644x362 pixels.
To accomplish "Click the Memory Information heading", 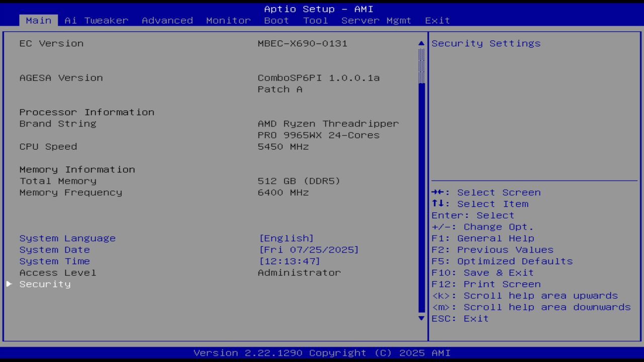I will coord(77,169).
